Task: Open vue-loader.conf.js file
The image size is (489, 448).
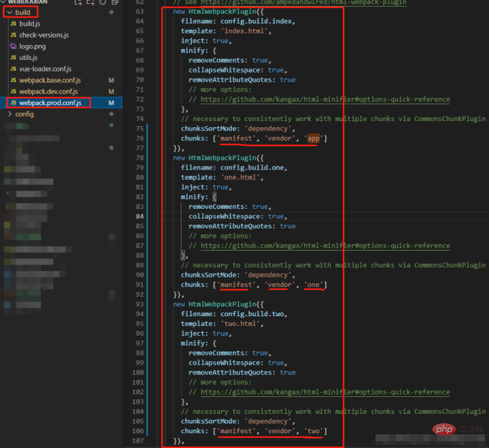Action: (x=46, y=69)
